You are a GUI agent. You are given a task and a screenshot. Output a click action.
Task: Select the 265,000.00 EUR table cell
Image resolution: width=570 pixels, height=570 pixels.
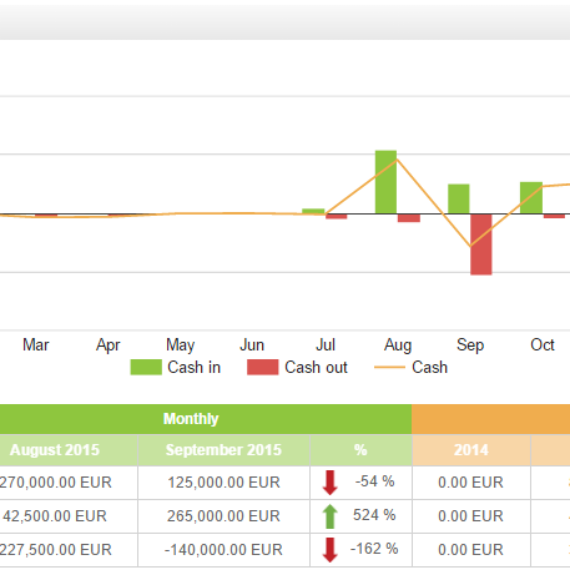coord(224,516)
